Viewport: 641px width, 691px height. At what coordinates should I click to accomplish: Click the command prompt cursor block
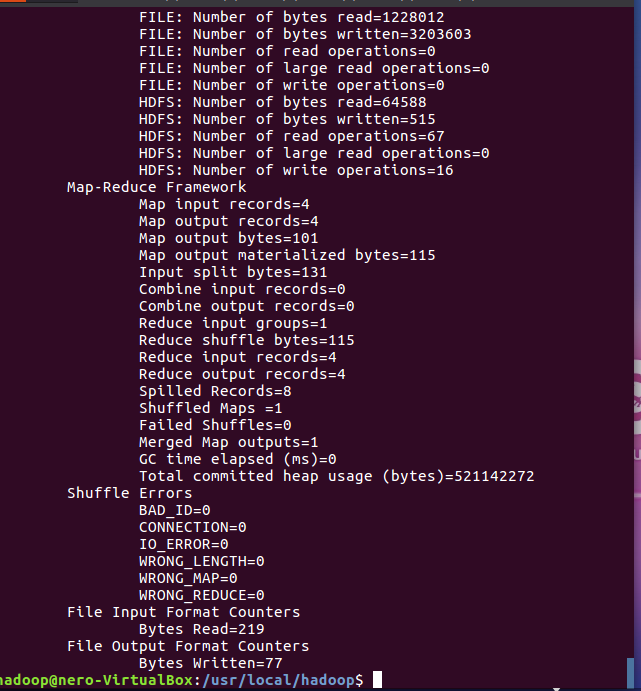[376, 680]
